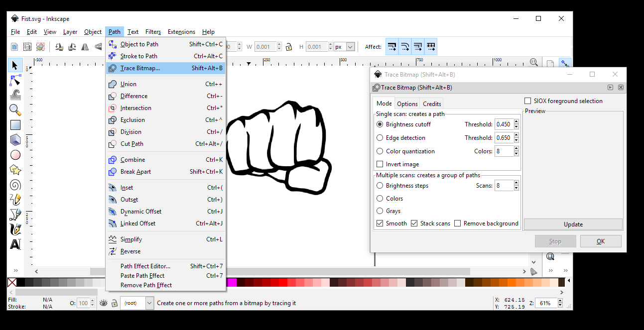Click the brightness Threshold value field
The width and height of the screenshot is (644, 330).
point(504,124)
